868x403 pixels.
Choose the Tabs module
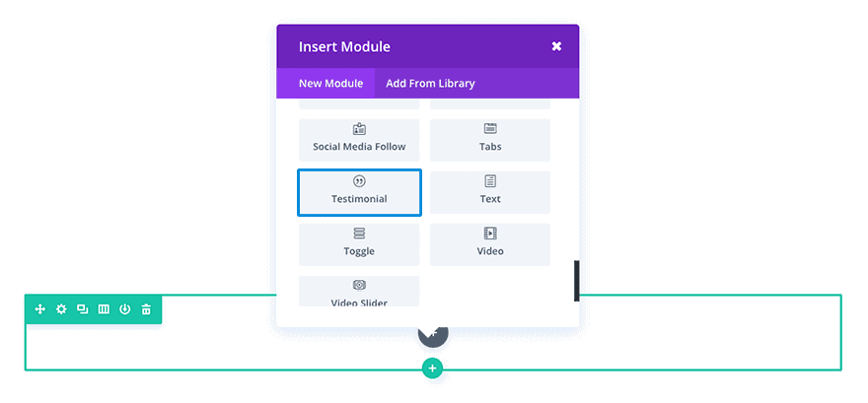(490, 140)
